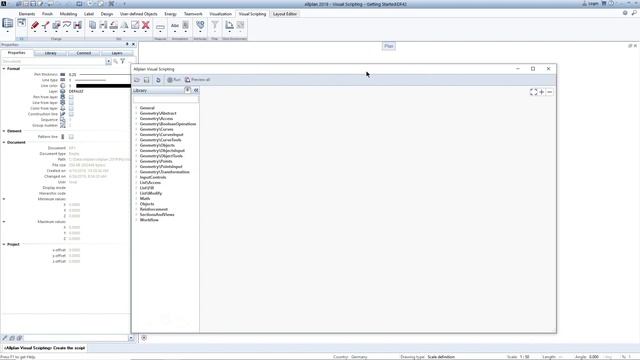Viewport: 640px width, 360px height.
Task: Expand the General library node
Action: tap(136, 108)
